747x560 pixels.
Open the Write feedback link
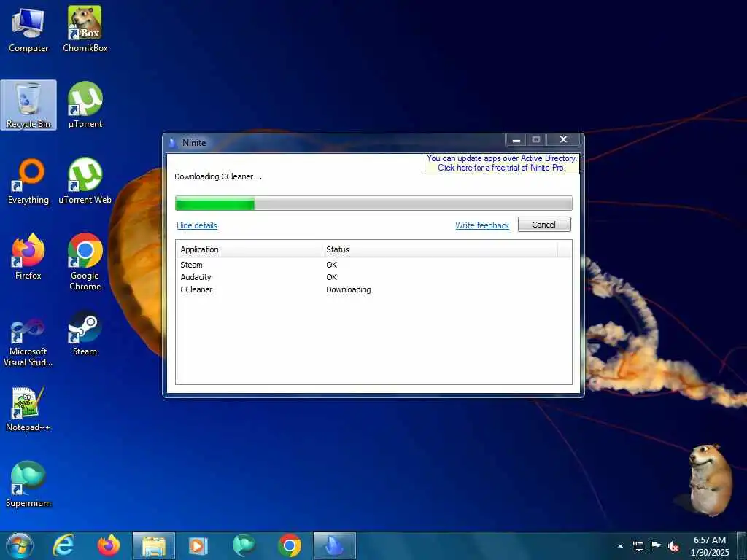pos(482,225)
